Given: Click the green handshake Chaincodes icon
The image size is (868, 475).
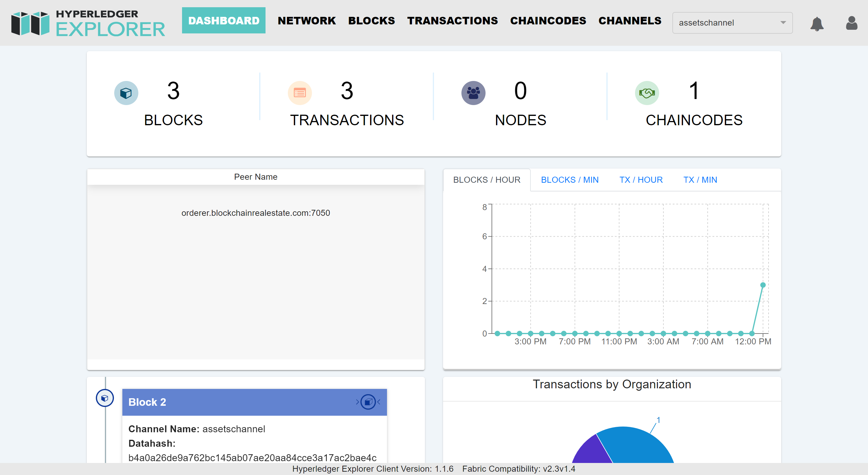Looking at the screenshot, I should (646, 93).
